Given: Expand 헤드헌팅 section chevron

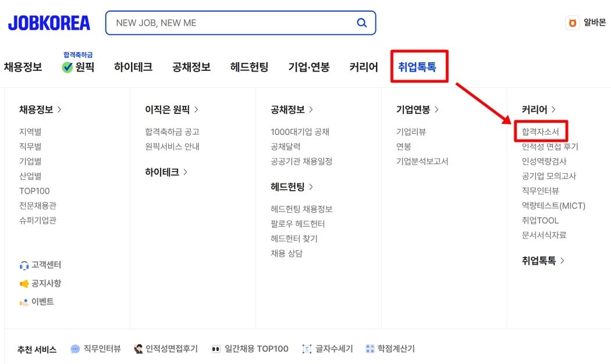Looking at the screenshot, I should coord(311,187).
